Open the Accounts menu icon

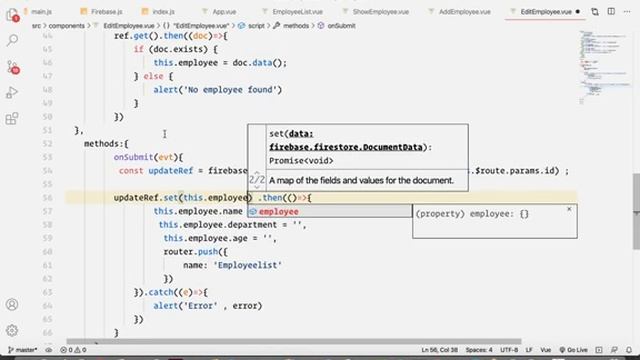pyautogui.click(x=12, y=304)
